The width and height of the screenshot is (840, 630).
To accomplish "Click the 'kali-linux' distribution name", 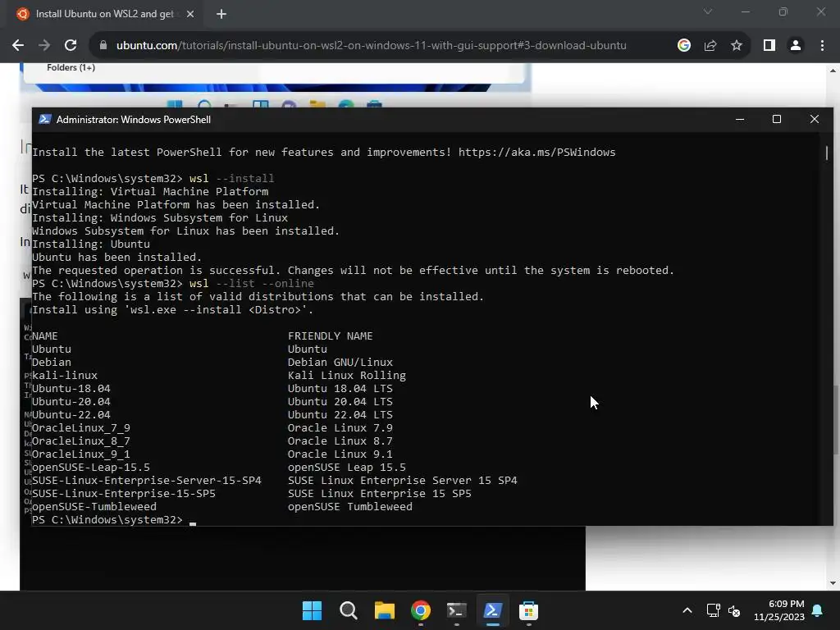I will [x=65, y=376].
